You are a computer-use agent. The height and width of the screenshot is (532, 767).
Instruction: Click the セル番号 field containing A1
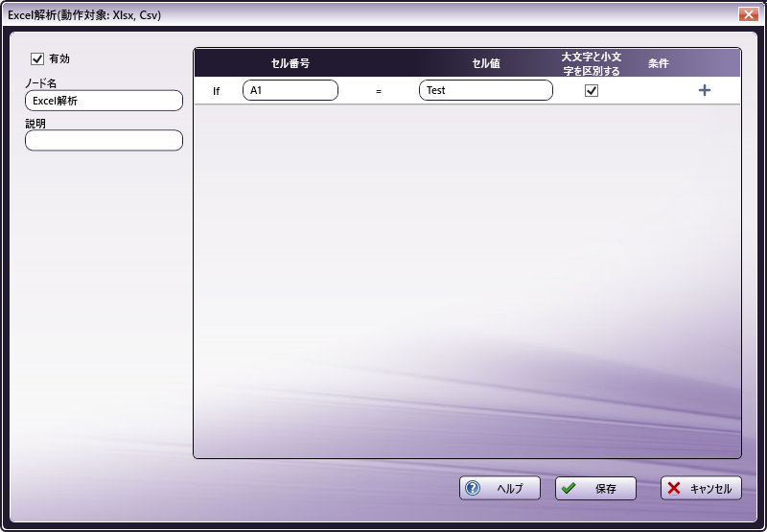[x=291, y=90]
